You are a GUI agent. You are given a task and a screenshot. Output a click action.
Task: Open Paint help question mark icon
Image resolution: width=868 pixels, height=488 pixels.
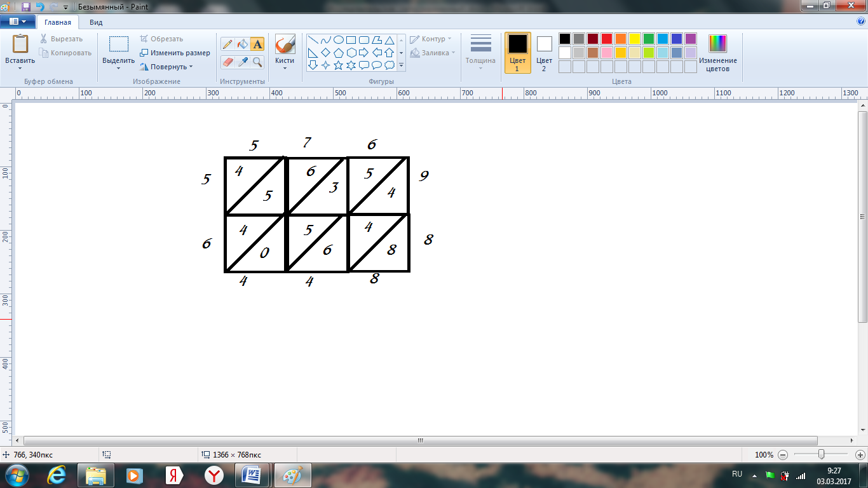pyautogui.click(x=861, y=21)
